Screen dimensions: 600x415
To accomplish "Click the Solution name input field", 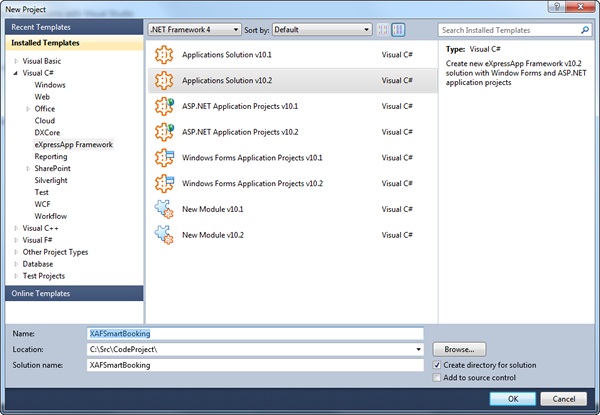I will [255, 365].
